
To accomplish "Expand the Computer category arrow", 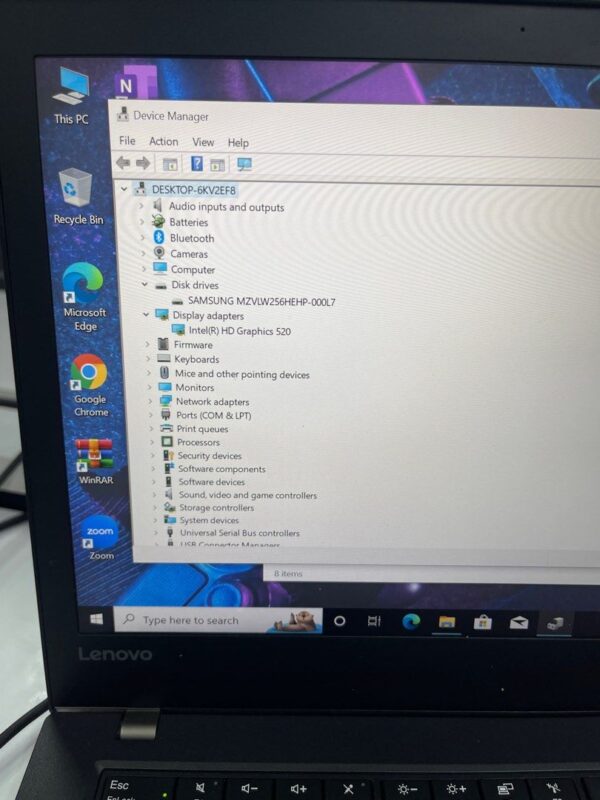I will [x=144, y=268].
